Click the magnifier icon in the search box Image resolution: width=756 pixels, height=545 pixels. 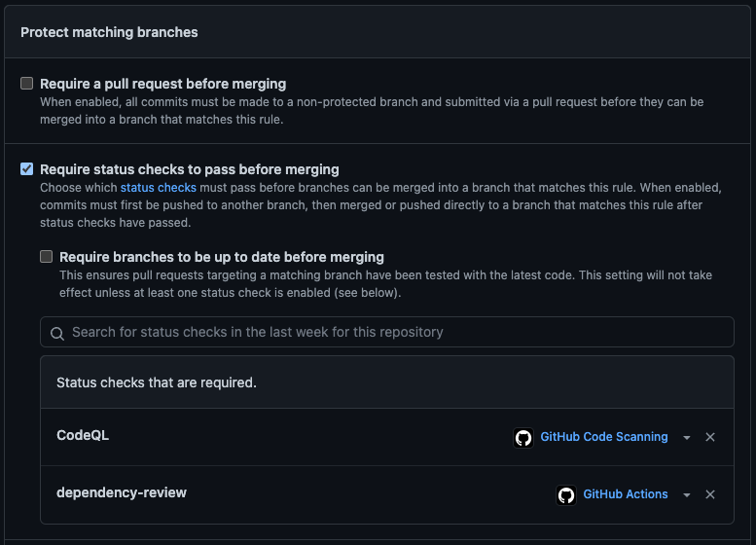coord(57,333)
